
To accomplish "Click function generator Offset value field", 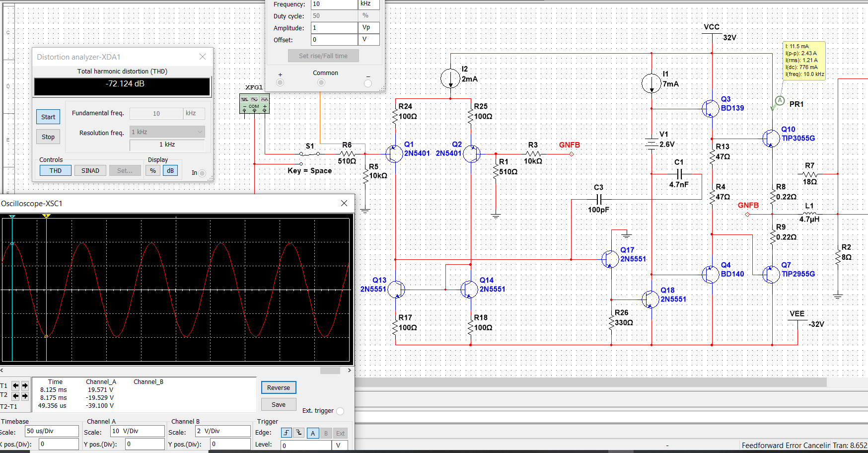I will click(334, 40).
